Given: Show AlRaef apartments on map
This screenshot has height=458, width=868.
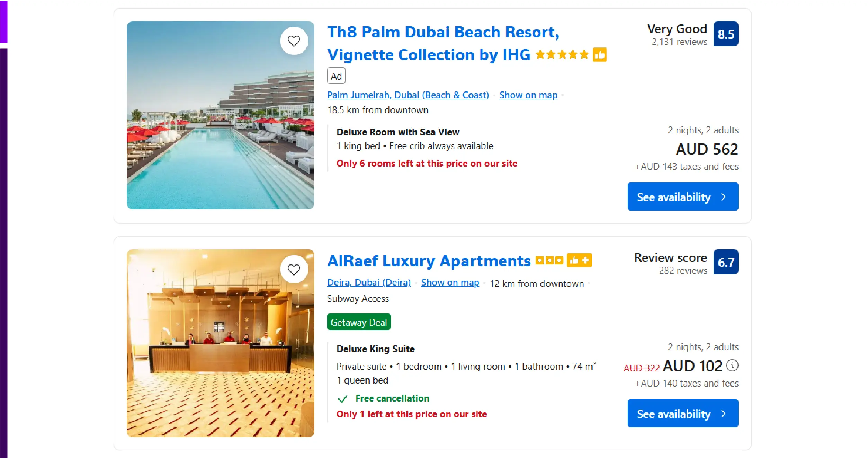Looking at the screenshot, I should point(449,282).
